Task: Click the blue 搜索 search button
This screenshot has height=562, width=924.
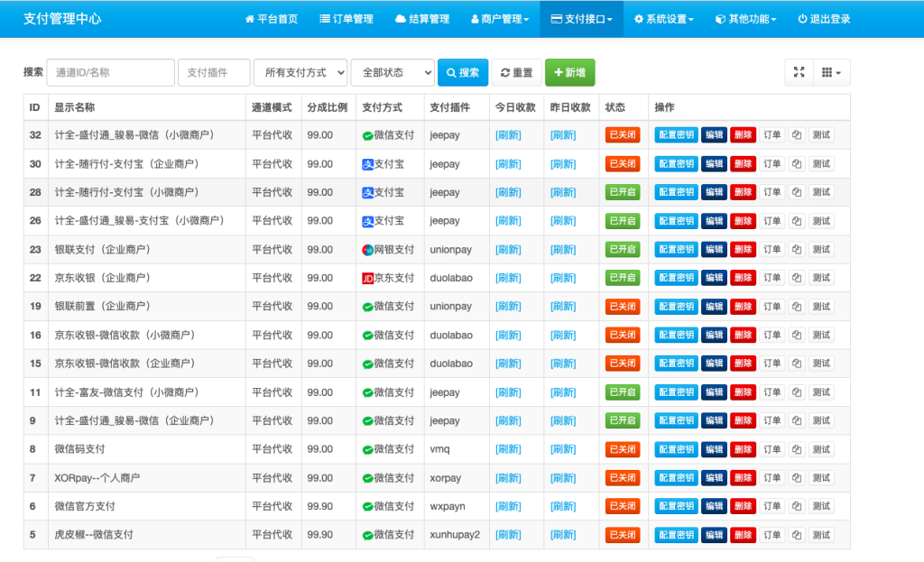Action: pos(461,72)
